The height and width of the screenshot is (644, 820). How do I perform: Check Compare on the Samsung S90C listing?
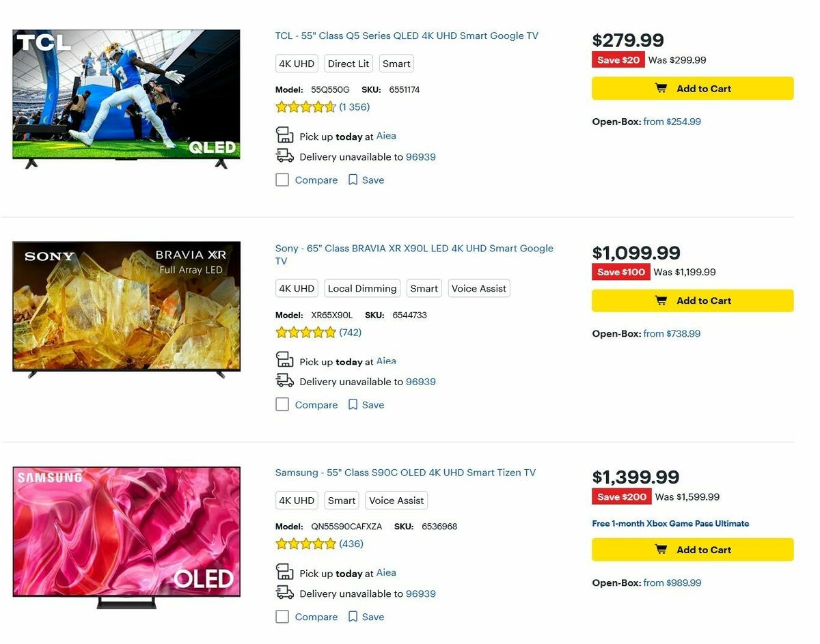pos(282,617)
